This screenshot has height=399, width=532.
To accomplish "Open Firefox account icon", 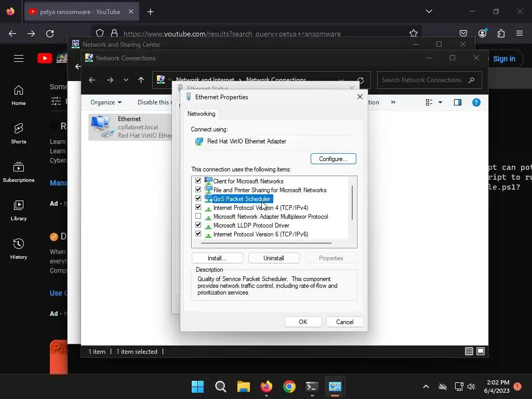I will tap(482, 33).
